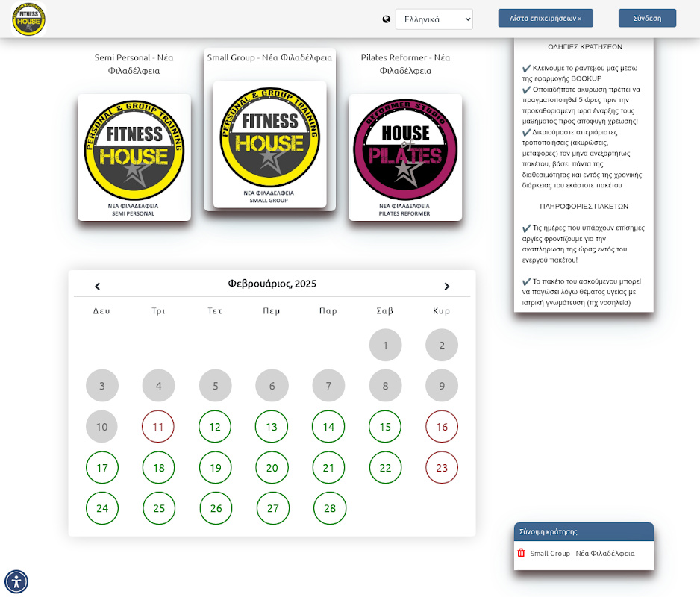The image size is (700, 597).
Task: Select February 26 on the calendar
Action: pyautogui.click(x=216, y=508)
